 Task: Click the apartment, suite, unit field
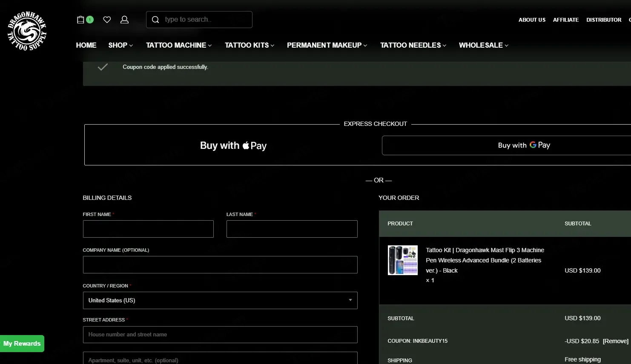point(220,358)
